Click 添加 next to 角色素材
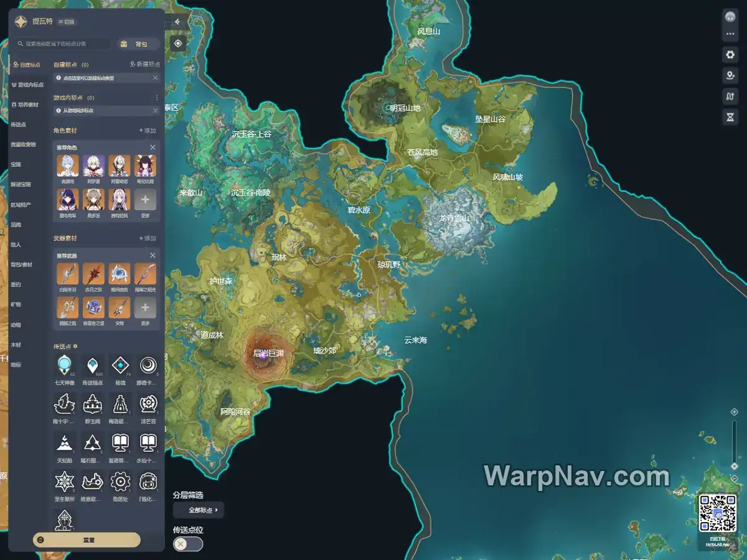747x560 pixels. click(x=148, y=131)
